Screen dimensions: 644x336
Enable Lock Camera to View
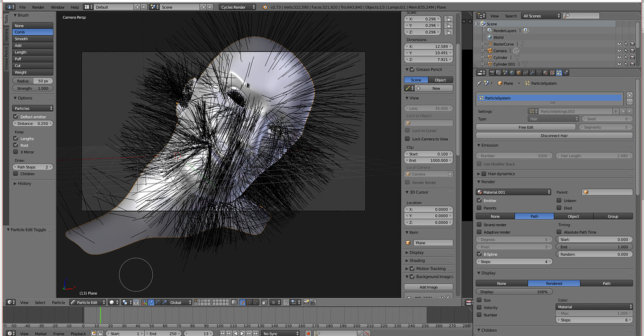(x=408, y=139)
